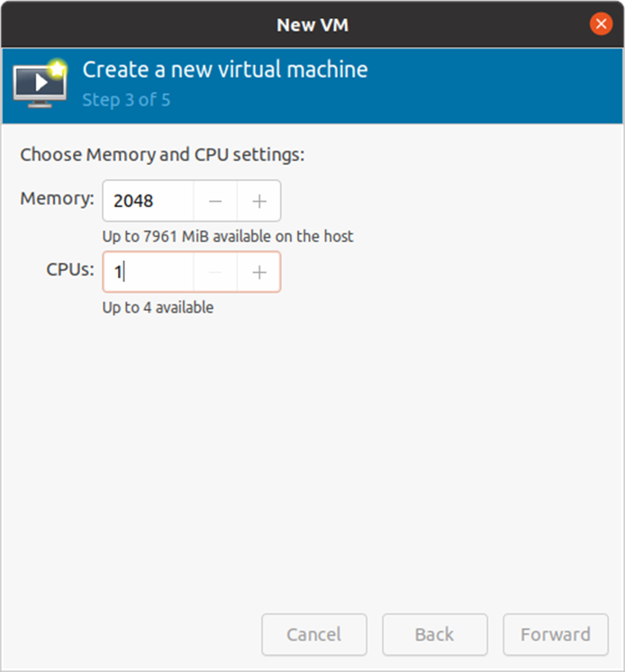The image size is (625, 672).
Task: Select the "Step 3 of 5" subtitle
Action: coord(126,99)
